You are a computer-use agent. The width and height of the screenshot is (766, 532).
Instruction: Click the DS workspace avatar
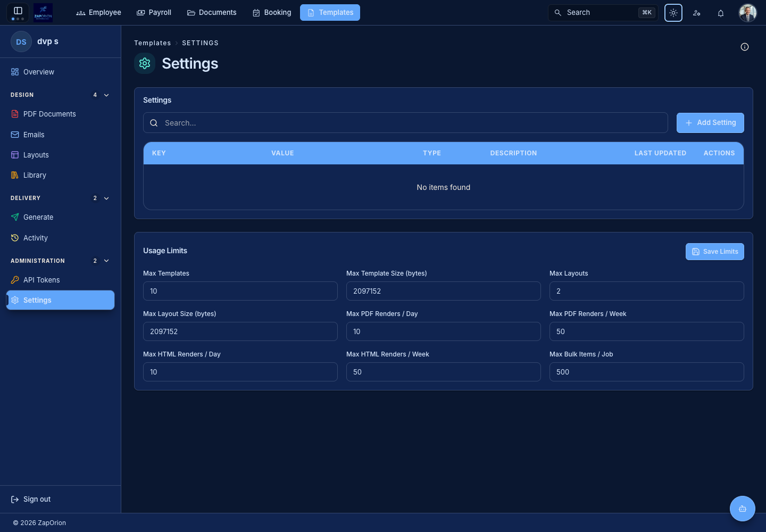[x=21, y=41]
